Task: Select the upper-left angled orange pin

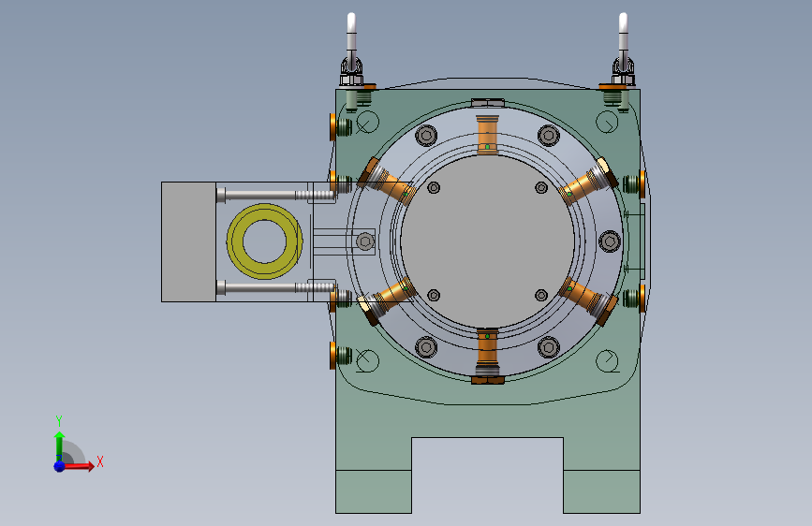Action: pos(387,182)
